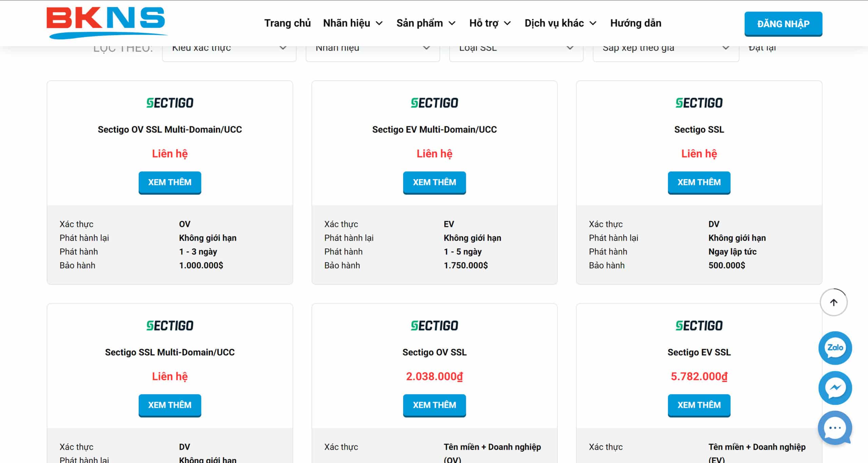Click XEM THÊM for Sectigo EV Multi-Domain/UCC
This screenshot has height=463, width=868.
[434, 182]
